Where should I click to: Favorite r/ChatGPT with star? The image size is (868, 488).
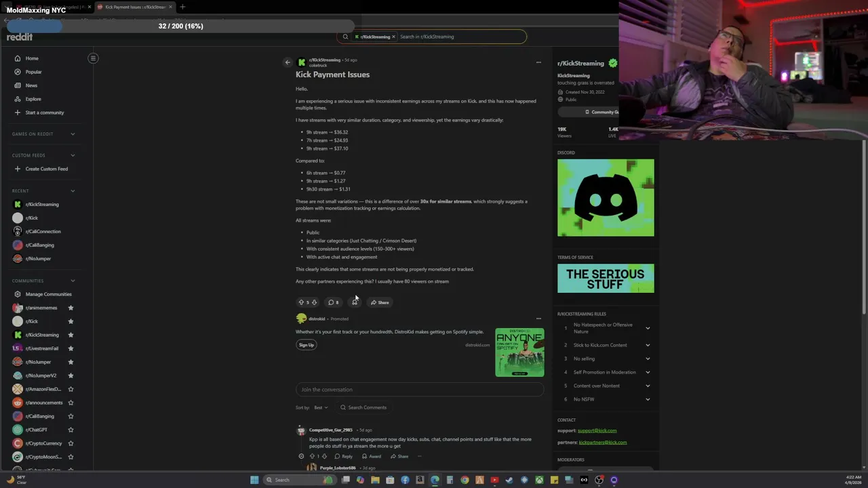click(x=71, y=430)
